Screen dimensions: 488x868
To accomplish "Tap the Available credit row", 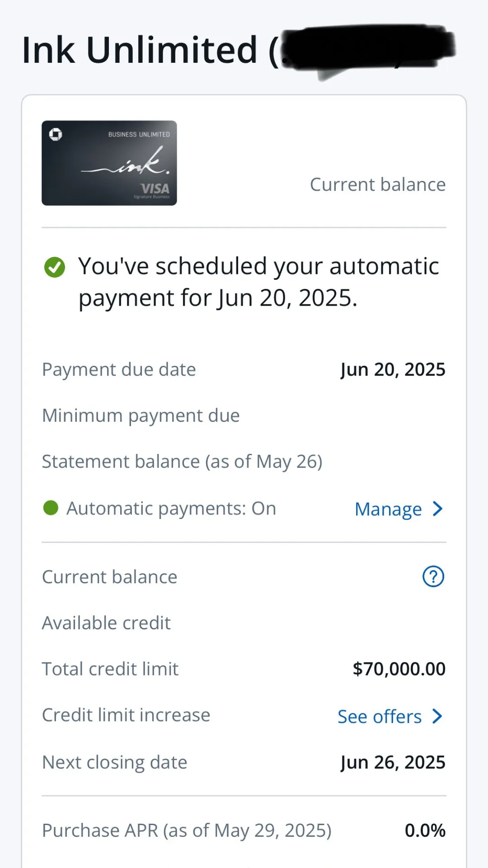I will click(244, 623).
